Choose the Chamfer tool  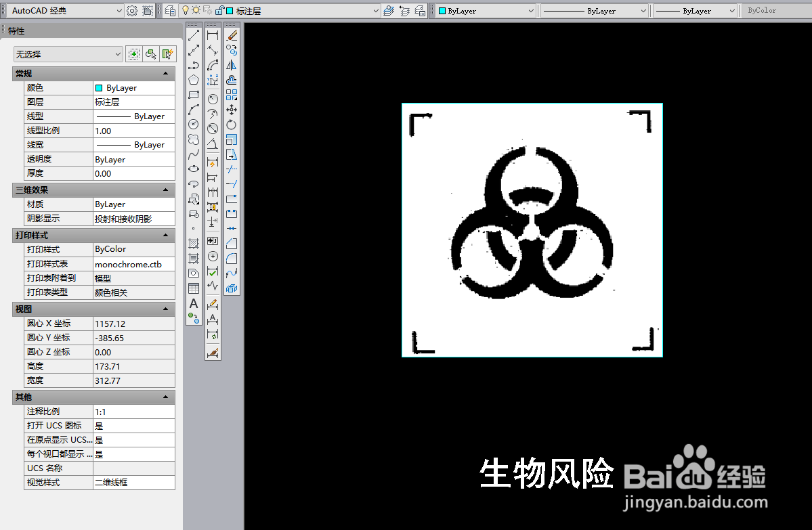pos(232,243)
